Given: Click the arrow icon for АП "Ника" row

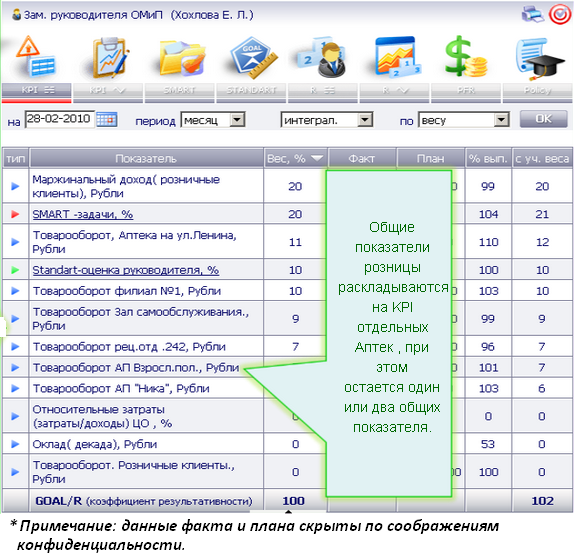Looking at the screenshot, I should coord(15,388).
